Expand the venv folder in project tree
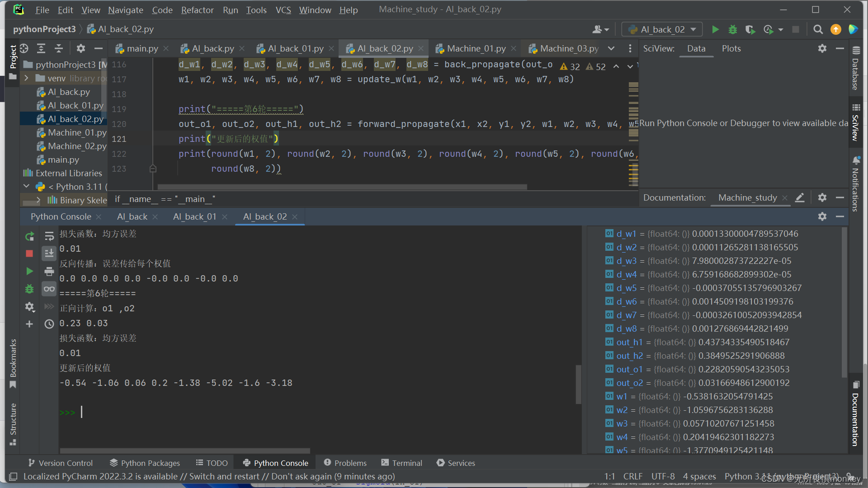This screenshot has width=868, height=488. [26, 78]
